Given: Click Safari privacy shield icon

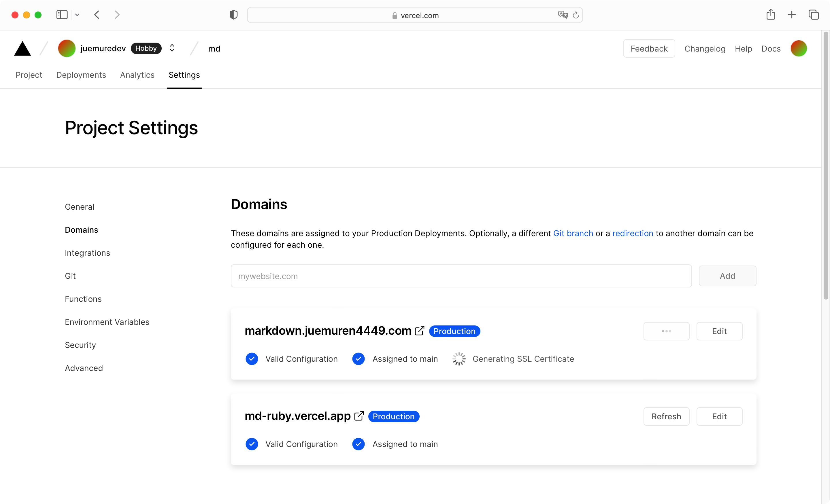Looking at the screenshot, I should pos(233,15).
